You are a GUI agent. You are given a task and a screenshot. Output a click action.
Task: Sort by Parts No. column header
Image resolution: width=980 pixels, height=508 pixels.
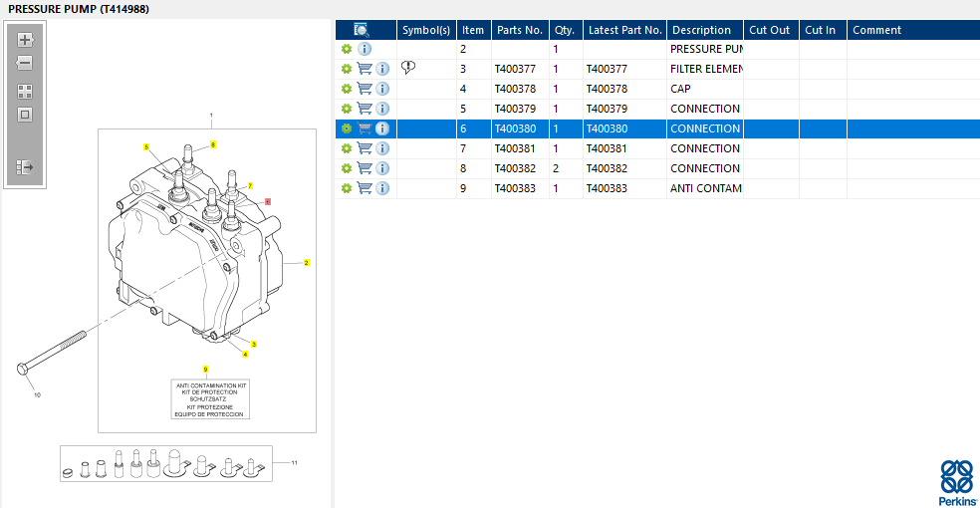(x=520, y=30)
